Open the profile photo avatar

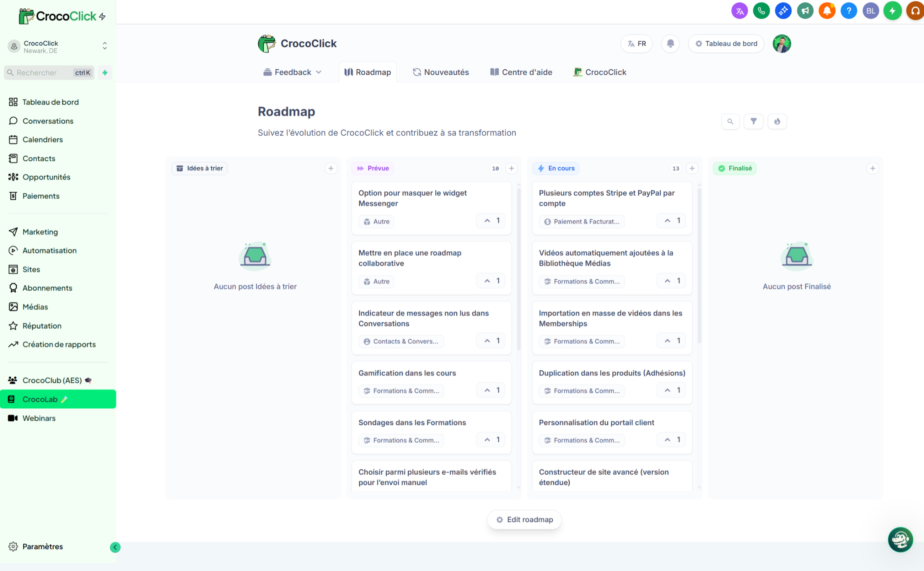pos(782,44)
